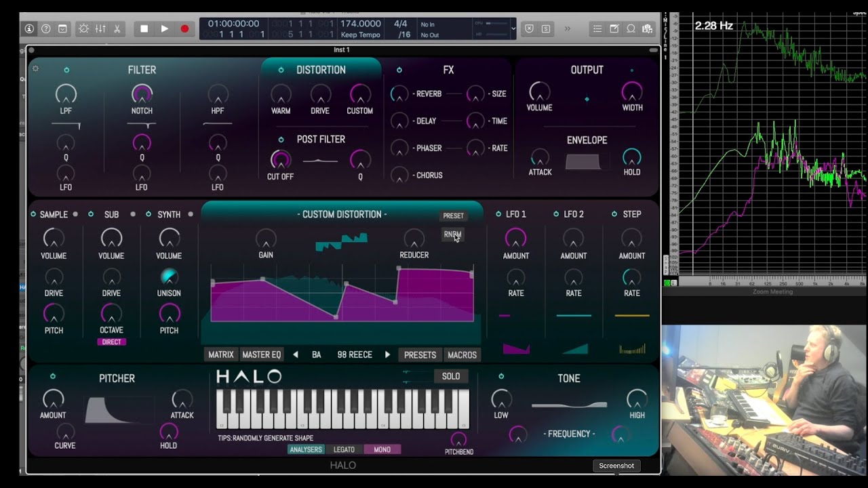This screenshot has height=488, width=868.
Task: Expand hidden toolbar items with double chevron
Action: tap(568, 28)
